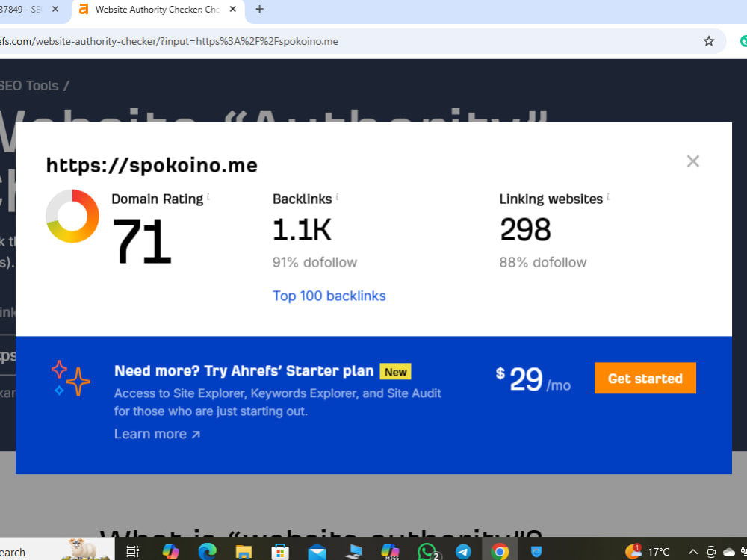
Task: Click the 1.1K backlinks value
Action: point(302,229)
